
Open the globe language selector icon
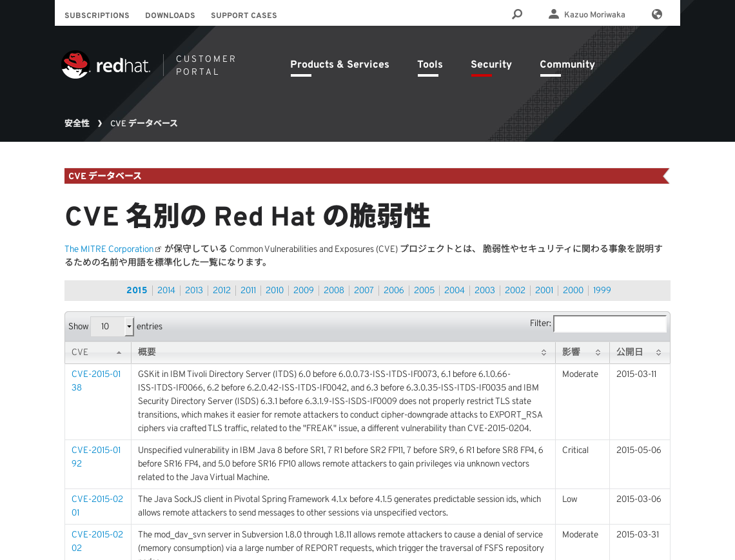pyautogui.click(x=657, y=14)
